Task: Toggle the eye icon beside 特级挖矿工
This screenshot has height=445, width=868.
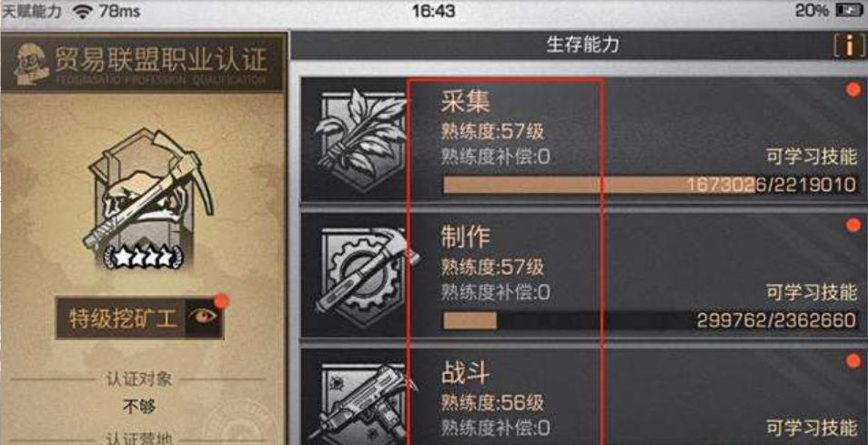Action: 204,318
